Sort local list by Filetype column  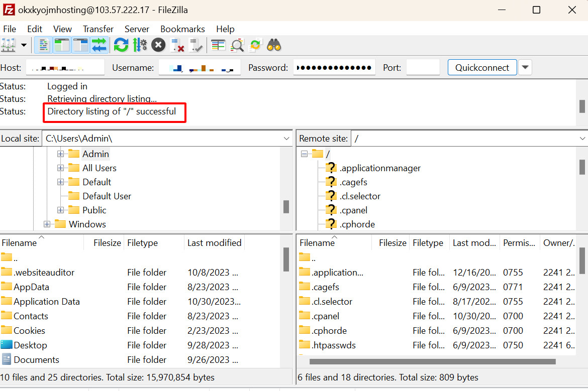coord(154,243)
